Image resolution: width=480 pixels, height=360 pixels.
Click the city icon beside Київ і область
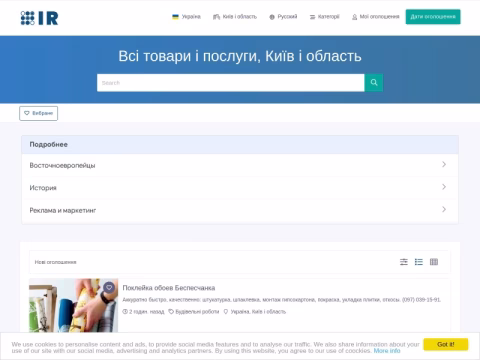[x=216, y=17]
